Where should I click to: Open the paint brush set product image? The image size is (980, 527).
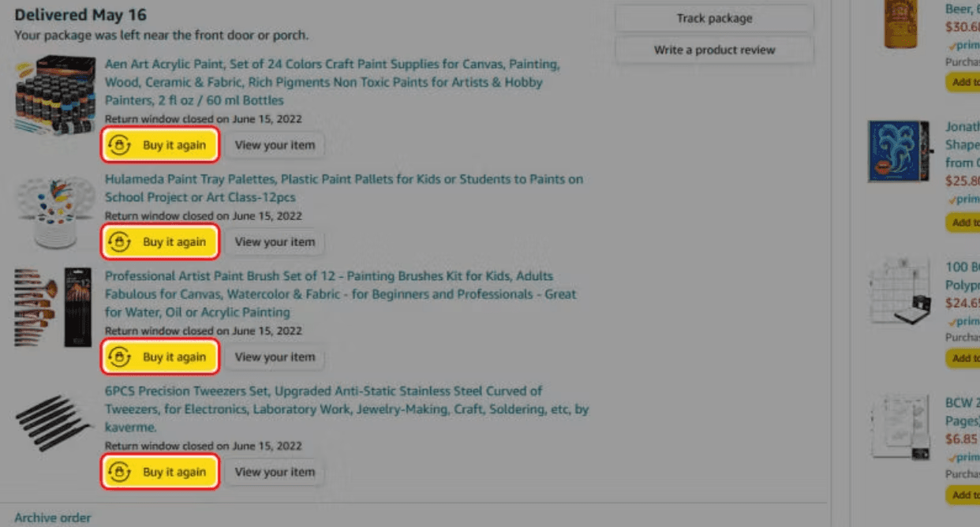(x=54, y=308)
